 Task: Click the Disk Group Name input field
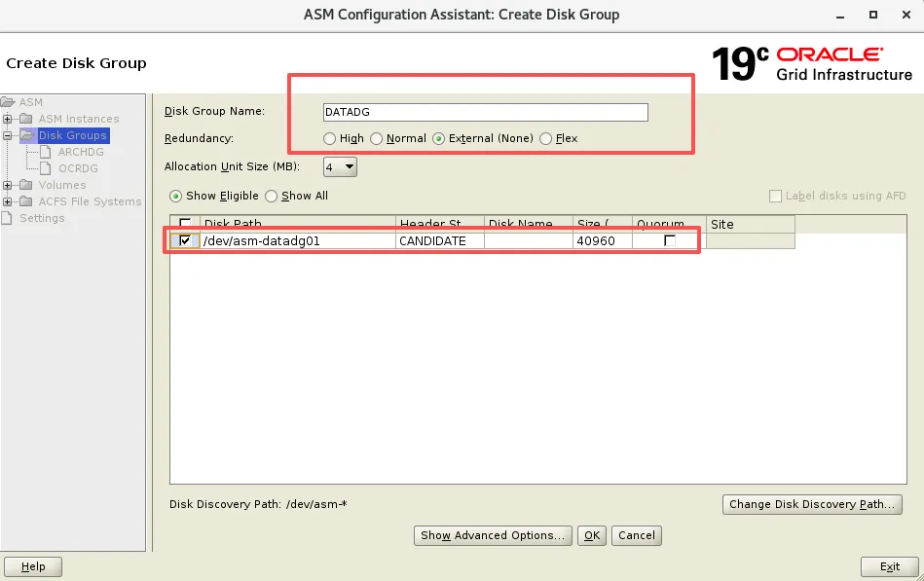486,112
